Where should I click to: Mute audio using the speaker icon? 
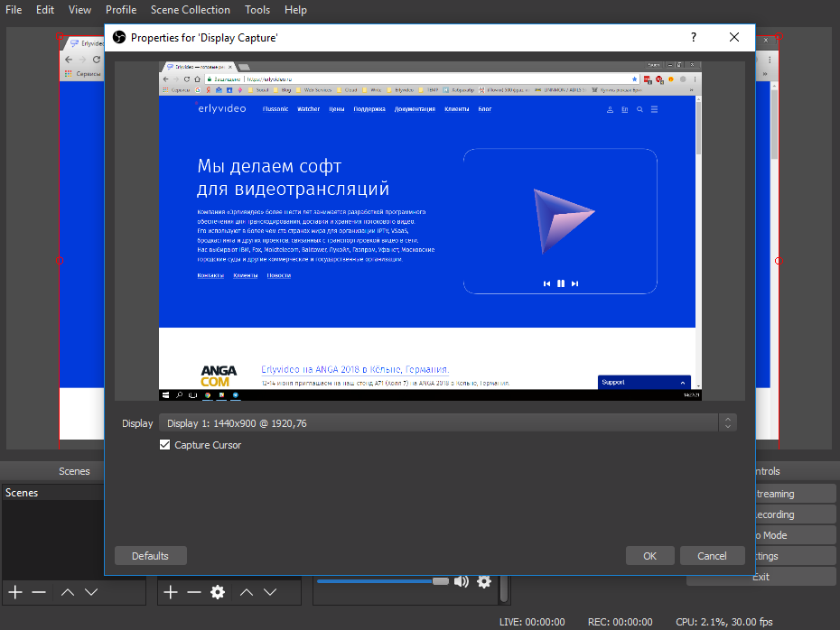[462, 581]
